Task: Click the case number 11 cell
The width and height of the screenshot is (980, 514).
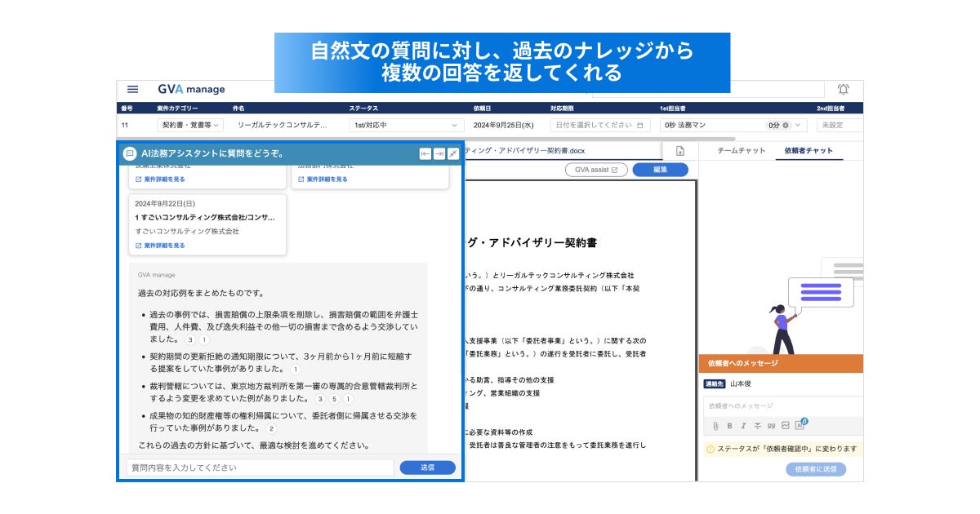Action: pyautogui.click(x=125, y=125)
